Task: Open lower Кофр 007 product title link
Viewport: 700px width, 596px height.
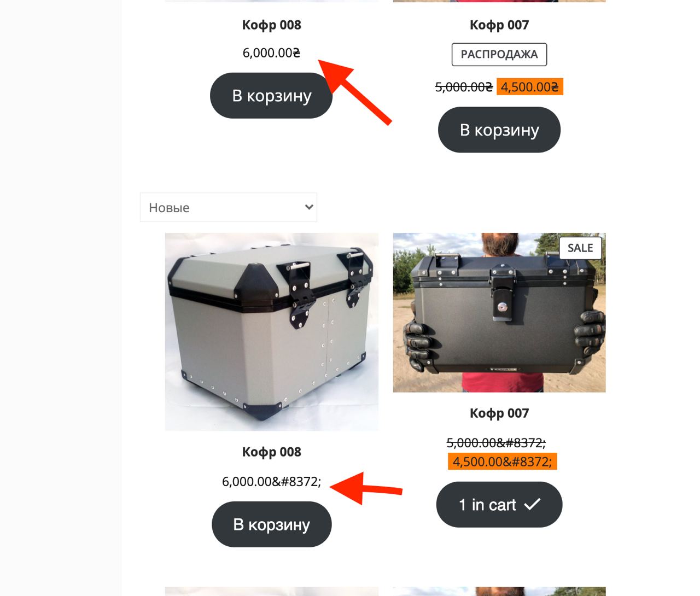Action: click(499, 413)
